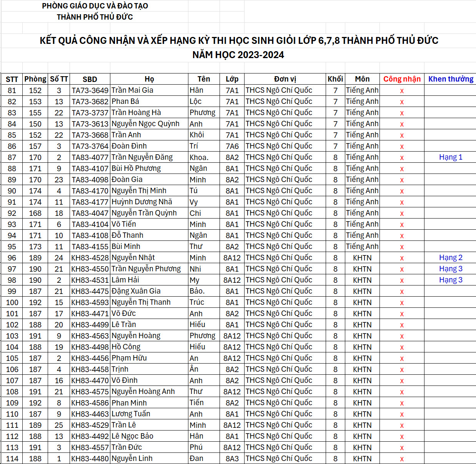Image resolution: width=476 pixels, height=464 pixels.
Task: Click the cell containing KH83-4528
Action: click(90, 258)
